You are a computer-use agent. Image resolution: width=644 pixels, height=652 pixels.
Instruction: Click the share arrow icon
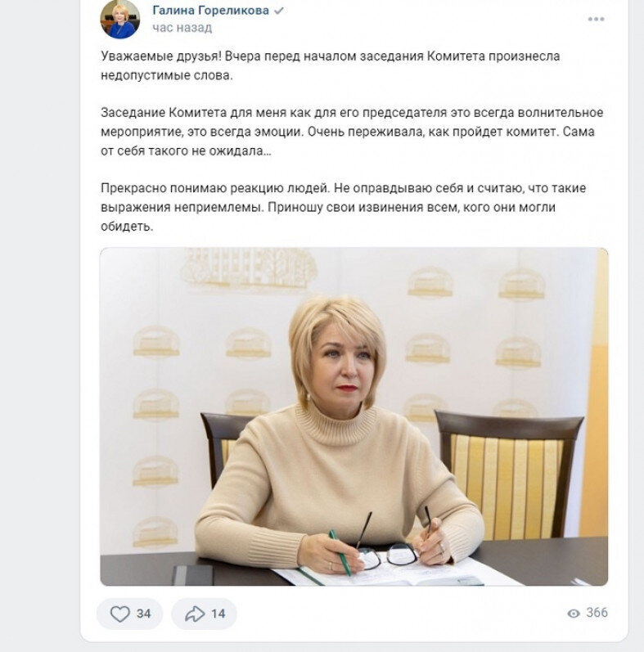[x=195, y=614]
